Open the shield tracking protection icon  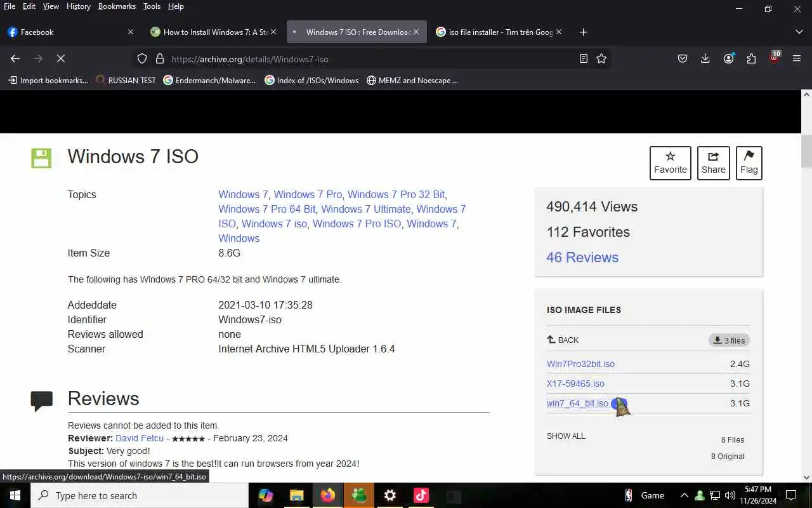pyautogui.click(x=142, y=58)
